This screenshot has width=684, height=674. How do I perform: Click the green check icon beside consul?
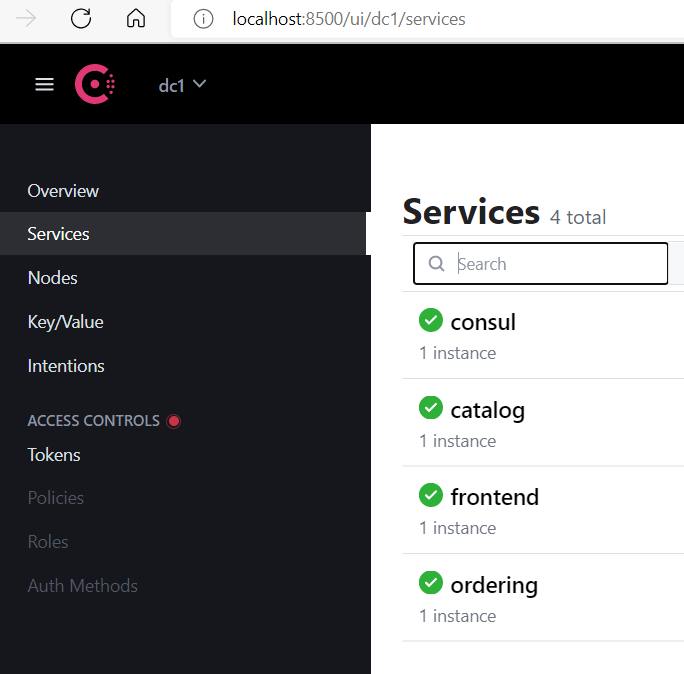(x=430, y=320)
